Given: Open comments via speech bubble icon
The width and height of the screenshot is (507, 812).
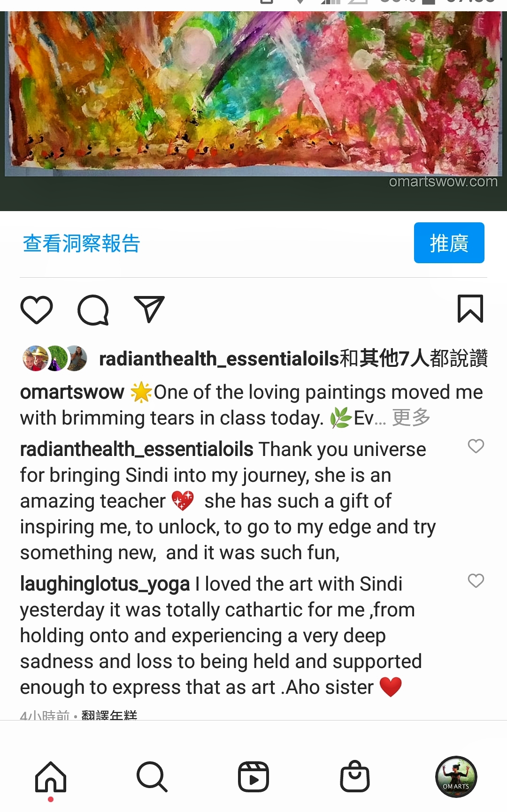Looking at the screenshot, I should click(x=93, y=310).
